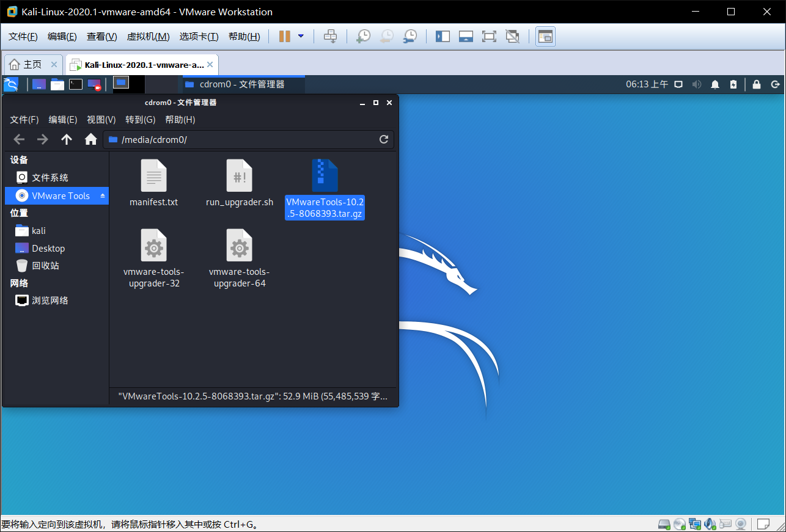Open file manager 文件(F) menu

click(x=24, y=120)
